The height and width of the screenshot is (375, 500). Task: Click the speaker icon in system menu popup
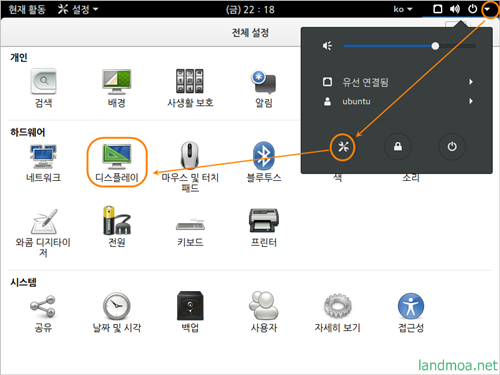coord(327,46)
